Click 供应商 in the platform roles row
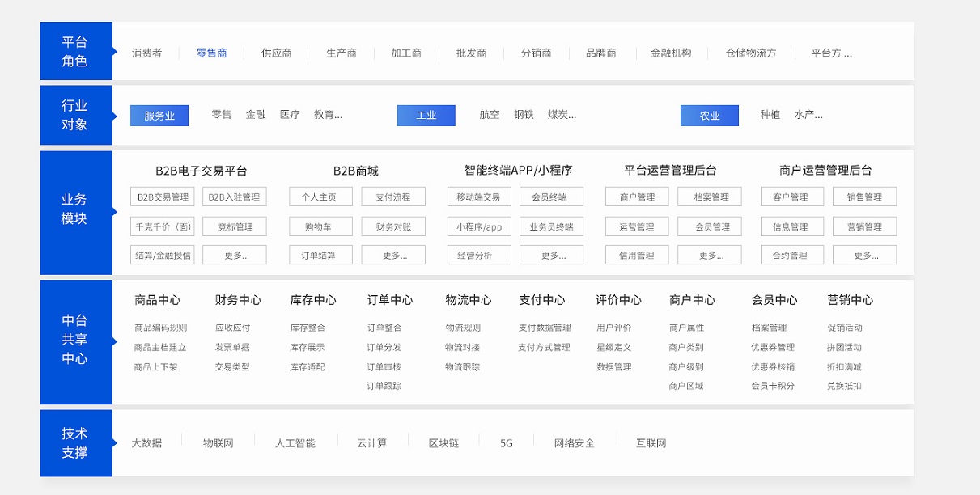The width and height of the screenshot is (980, 495). tap(276, 53)
